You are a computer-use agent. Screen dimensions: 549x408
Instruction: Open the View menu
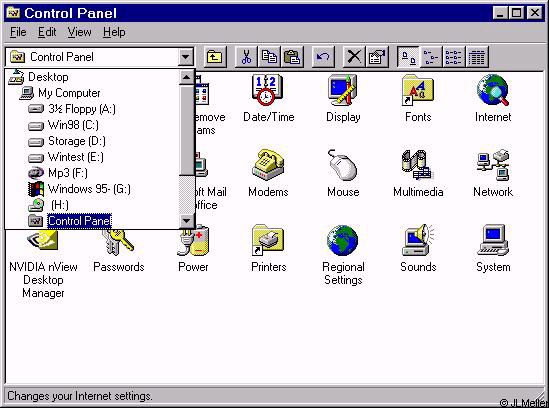click(79, 32)
